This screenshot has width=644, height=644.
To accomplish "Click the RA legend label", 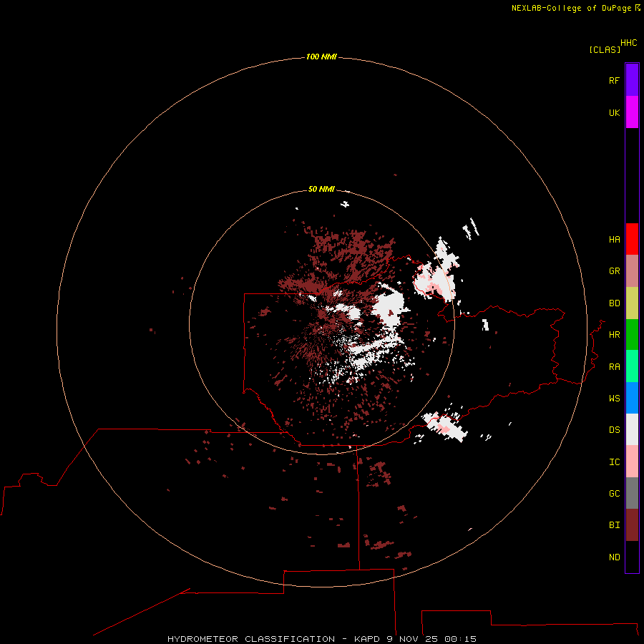I will pos(614,367).
